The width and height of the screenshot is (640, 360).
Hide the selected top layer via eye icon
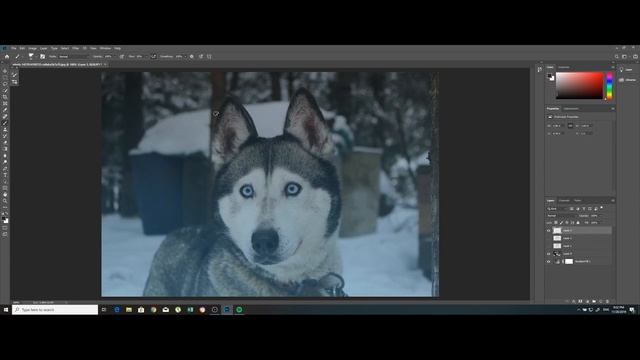click(549, 231)
